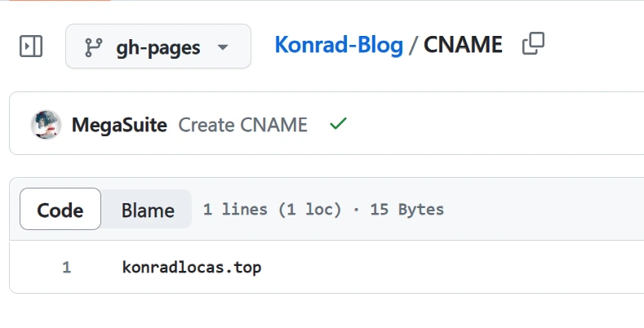Switch to the Code view tab
Viewport: 644px width, 328px height.
60,210
